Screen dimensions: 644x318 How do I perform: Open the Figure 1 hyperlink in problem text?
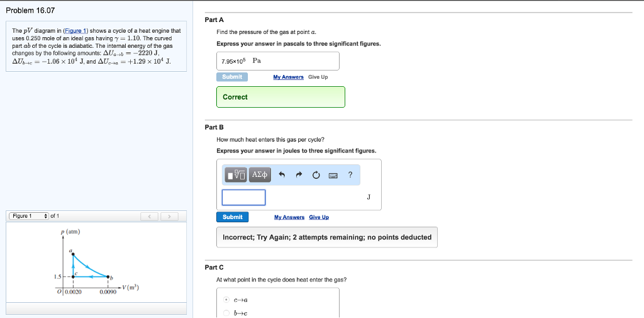tap(76, 31)
